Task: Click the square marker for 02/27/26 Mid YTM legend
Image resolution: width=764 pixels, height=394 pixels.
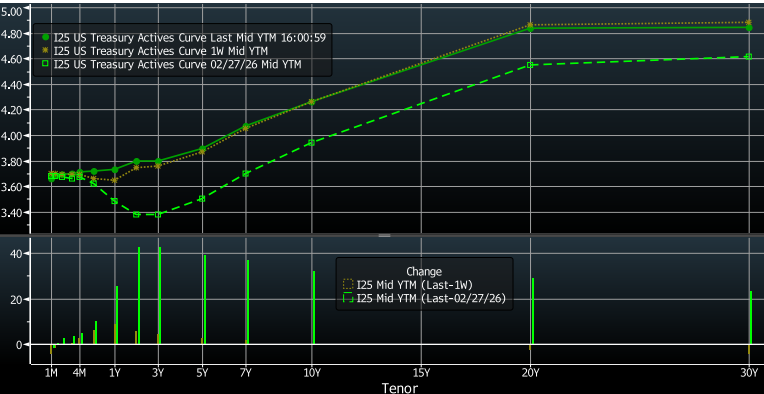Action: pos(46,63)
